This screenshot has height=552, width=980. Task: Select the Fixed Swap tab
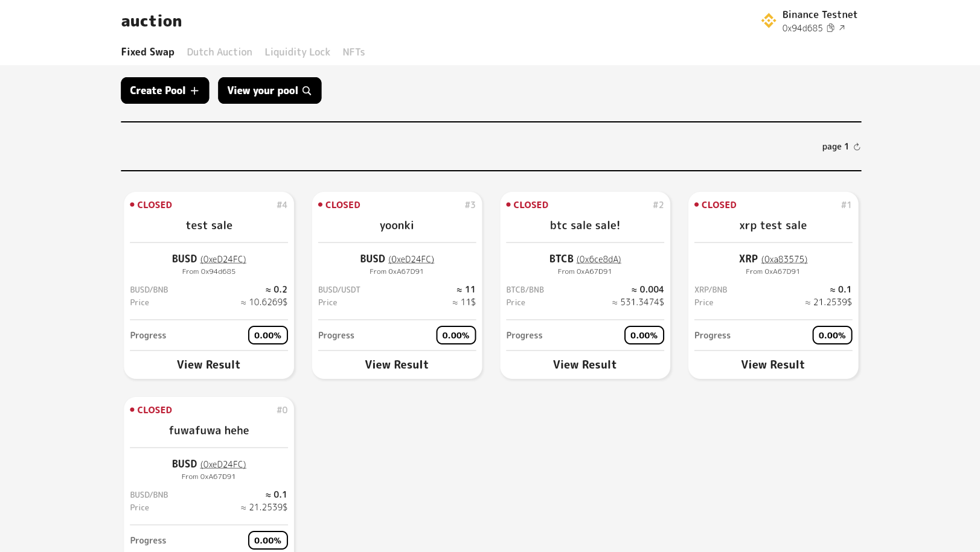tap(147, 52)
